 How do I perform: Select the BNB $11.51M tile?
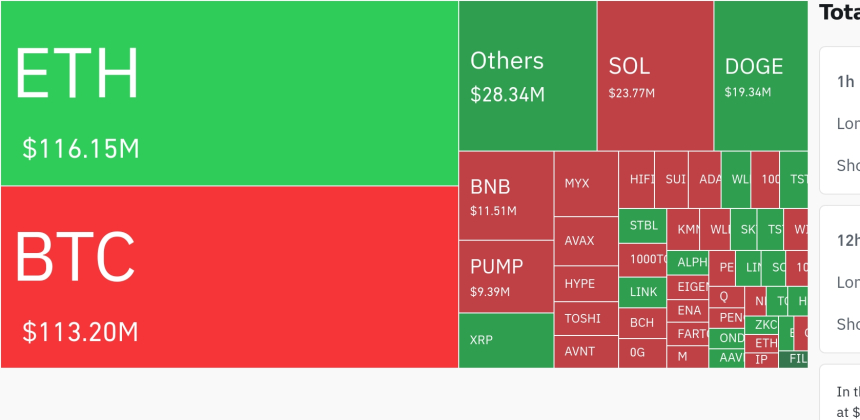[506, 196]
